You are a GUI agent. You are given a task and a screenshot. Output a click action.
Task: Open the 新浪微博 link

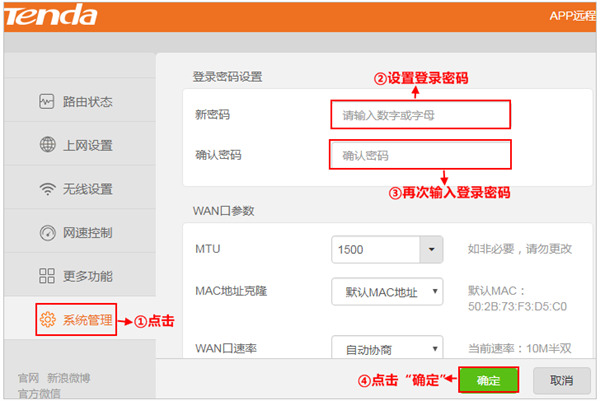click(69, 378)
